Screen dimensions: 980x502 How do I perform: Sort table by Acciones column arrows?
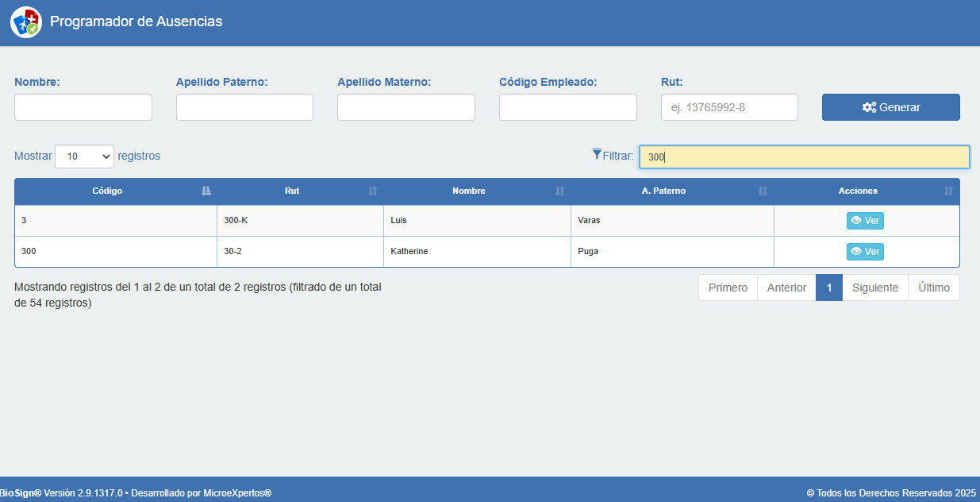pos(949,191)
